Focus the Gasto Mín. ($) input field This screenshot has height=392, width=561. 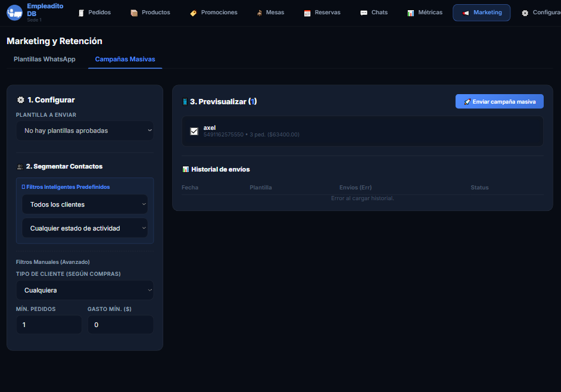coord(120,325)
